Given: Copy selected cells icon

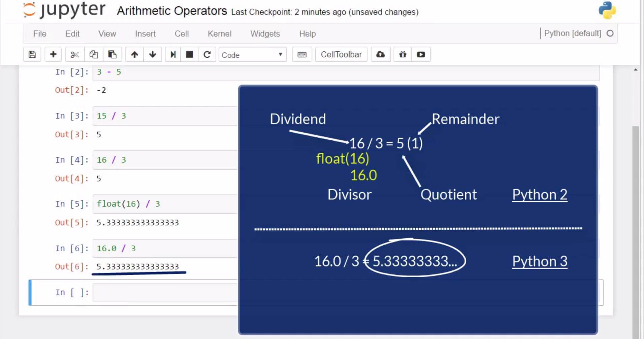Looking at the screenshot, I should coord(93,54).
